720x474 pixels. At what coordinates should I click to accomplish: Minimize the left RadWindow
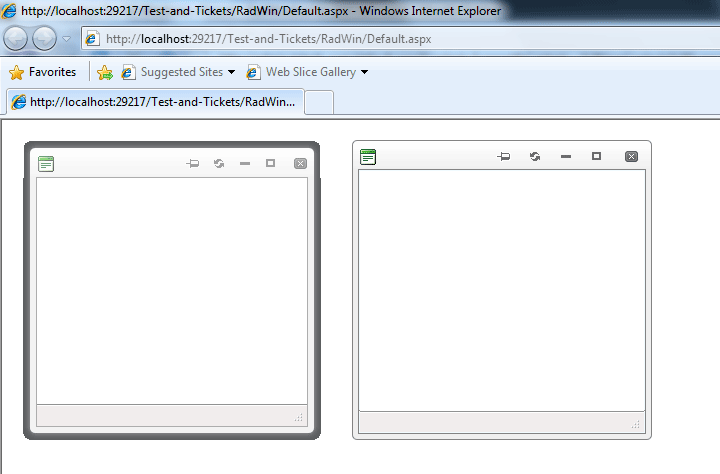click(245, 163)
